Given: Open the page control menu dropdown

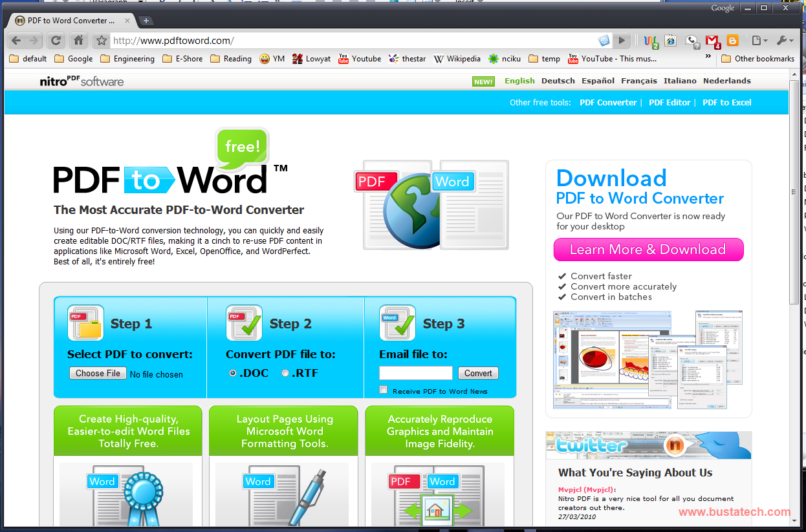Looking at the screenshot, I should [x=760, y=41].
